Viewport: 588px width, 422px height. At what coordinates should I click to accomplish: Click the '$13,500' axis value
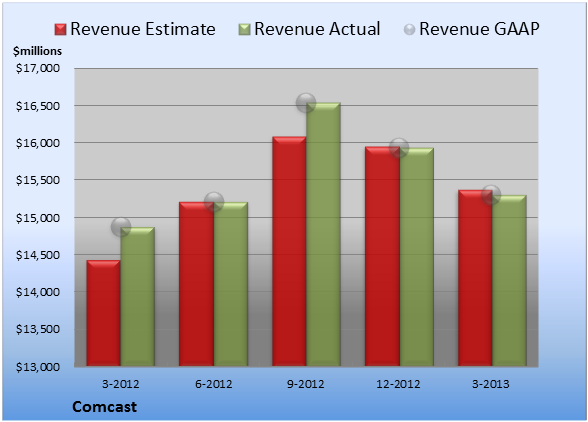38,329
